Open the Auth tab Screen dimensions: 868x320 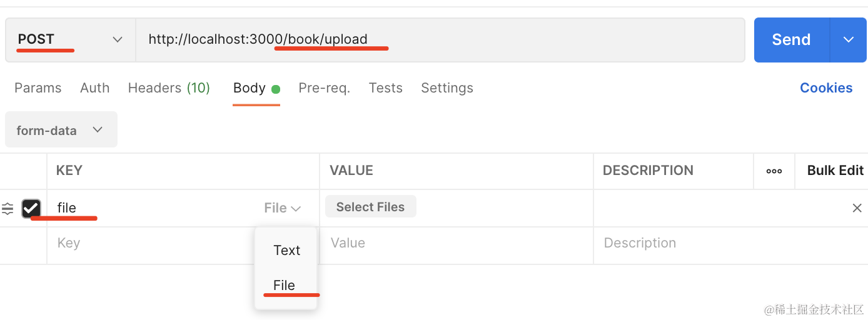95,88
